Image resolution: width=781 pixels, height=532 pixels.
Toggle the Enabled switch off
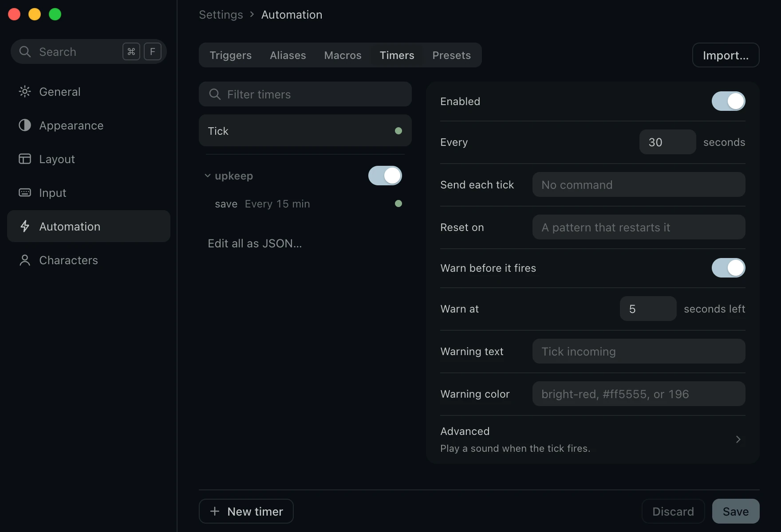(x=729, y=102)
